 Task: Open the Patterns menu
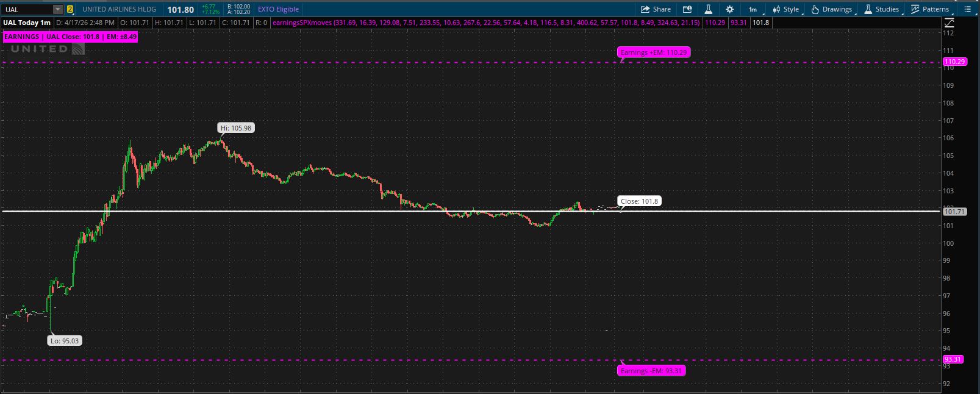tap(930, 9)
